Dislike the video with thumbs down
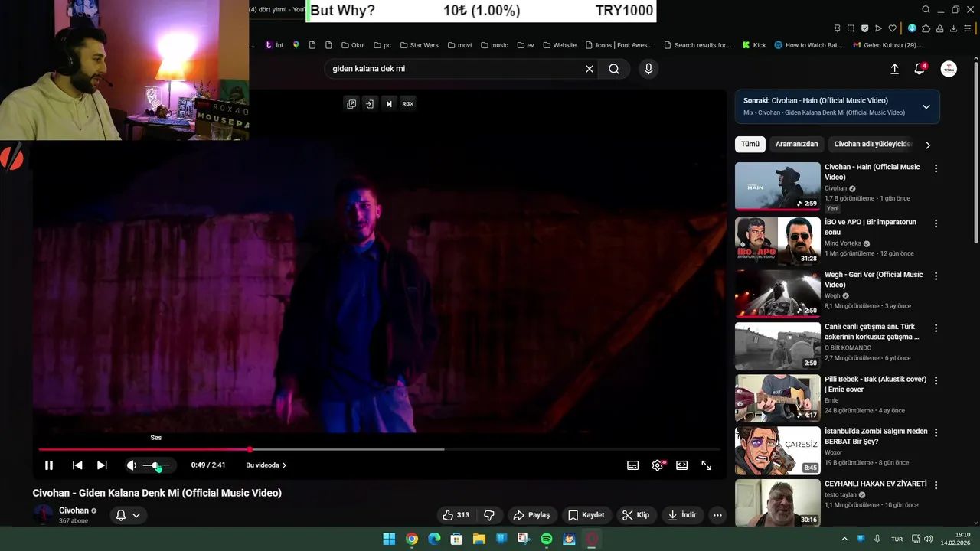 coord(489,515)
